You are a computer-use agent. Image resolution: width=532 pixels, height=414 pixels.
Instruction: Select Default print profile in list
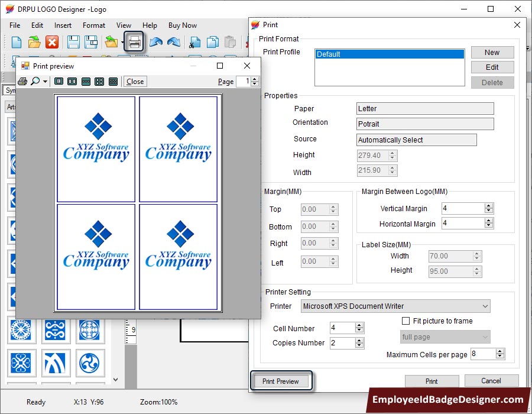click(x=390, y=54)
